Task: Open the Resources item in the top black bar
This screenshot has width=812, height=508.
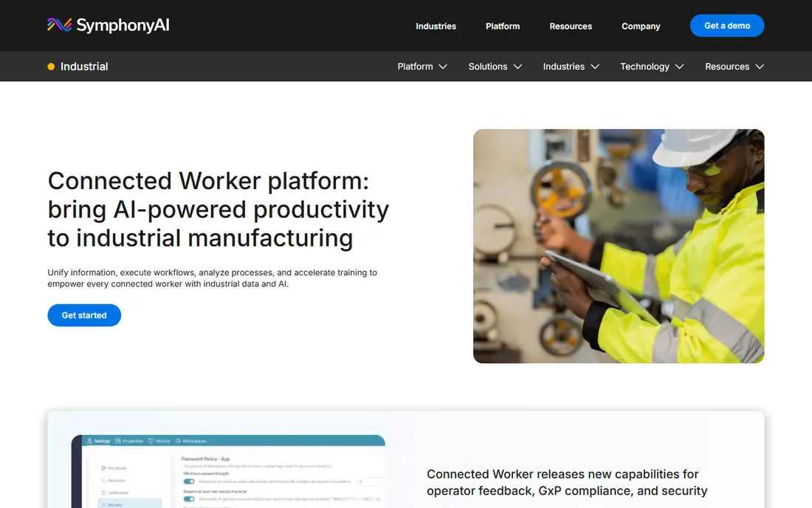Action: click(x=570, y=26)
